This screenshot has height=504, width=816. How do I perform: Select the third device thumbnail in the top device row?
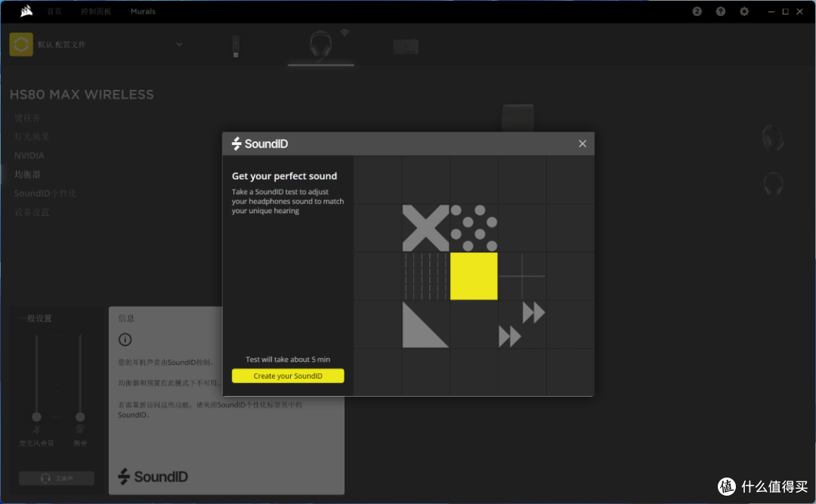[x=406, y=47]
